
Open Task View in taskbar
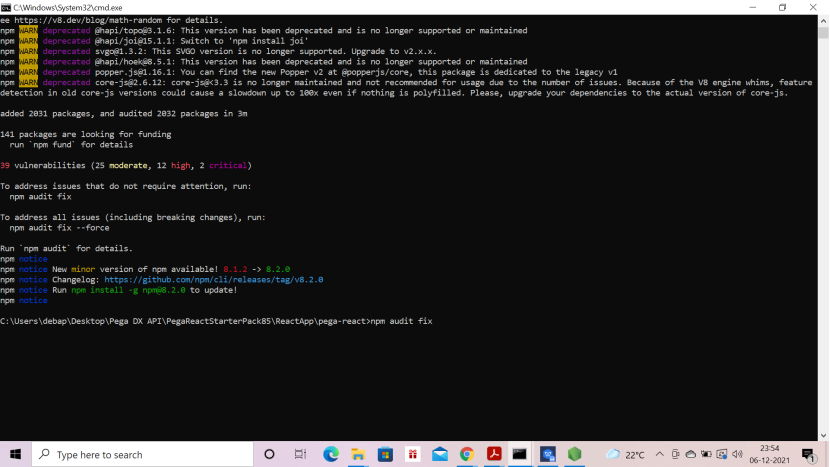tap(300, 454)
